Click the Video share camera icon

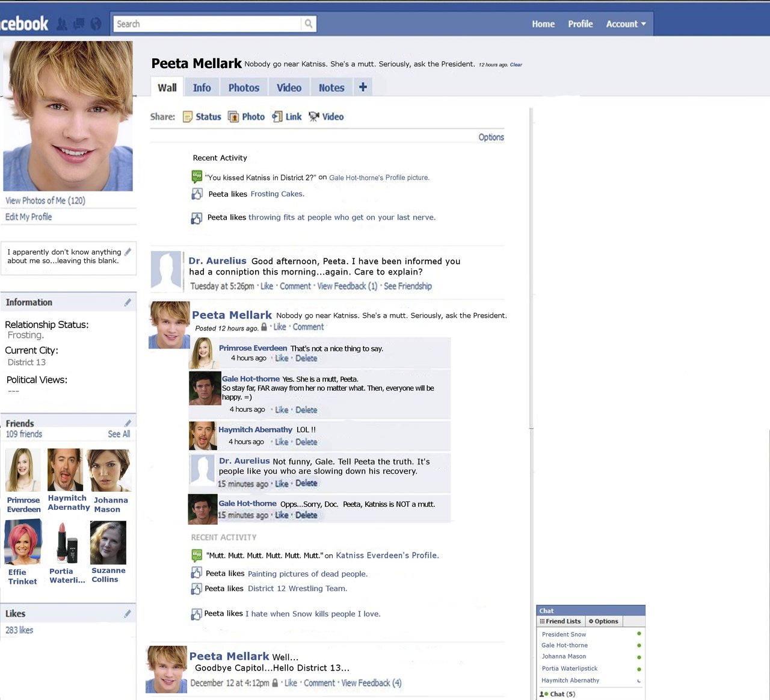[314, 117]
